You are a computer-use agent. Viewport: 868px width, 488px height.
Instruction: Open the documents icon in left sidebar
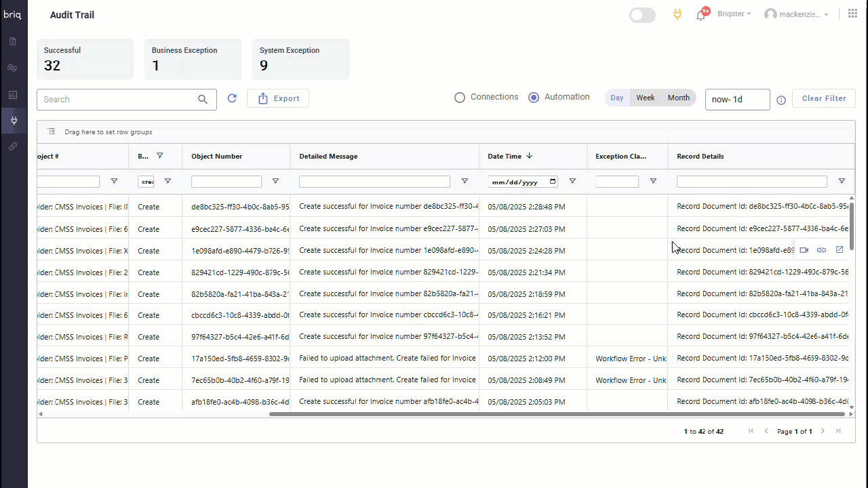(13, 42)
